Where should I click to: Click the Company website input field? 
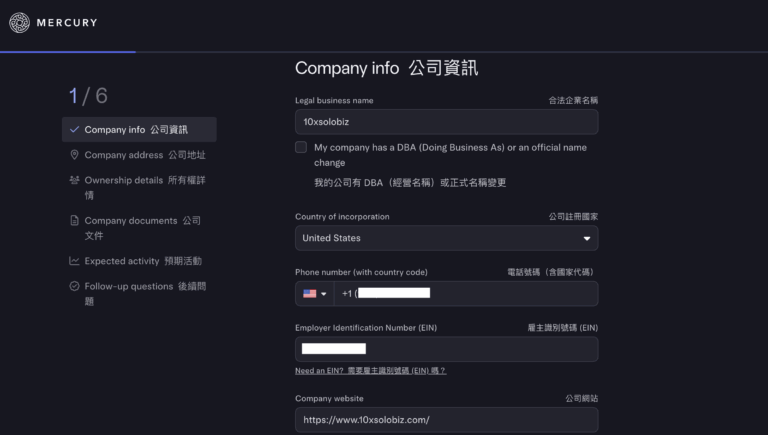click(446, 420)
